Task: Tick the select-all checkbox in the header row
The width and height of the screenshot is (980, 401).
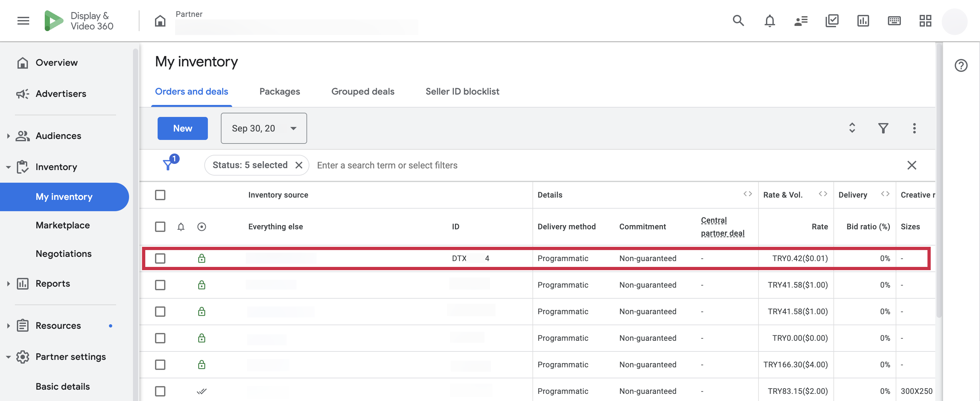Action: [x=160, y=195]
